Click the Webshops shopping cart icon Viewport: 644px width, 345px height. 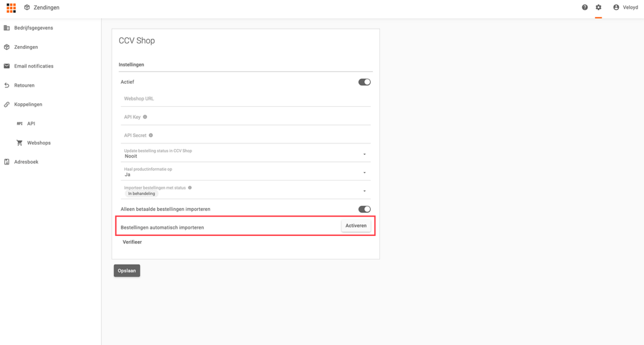(x=20, y=143)
